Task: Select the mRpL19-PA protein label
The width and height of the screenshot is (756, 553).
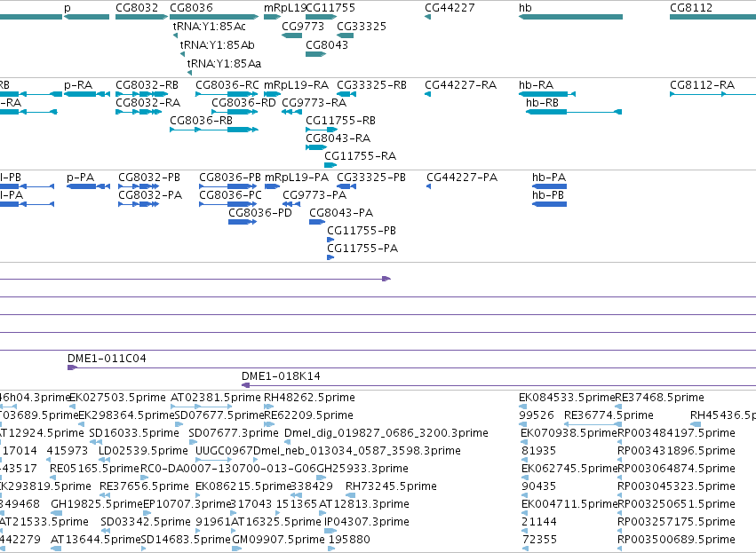Action: [x=297, y=178]
